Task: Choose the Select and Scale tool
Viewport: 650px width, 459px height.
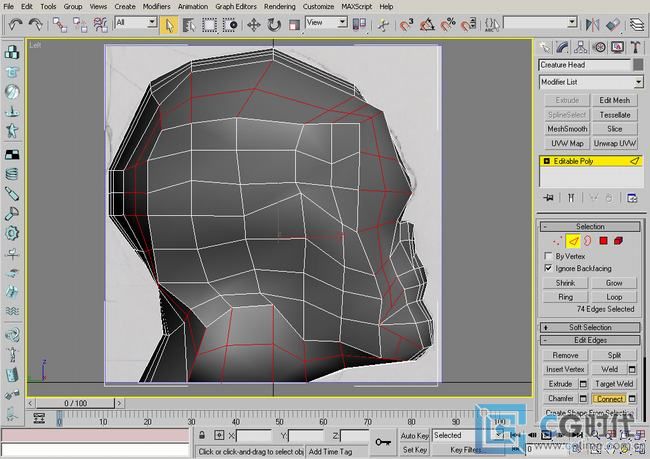Action: [x=294, y=25]
